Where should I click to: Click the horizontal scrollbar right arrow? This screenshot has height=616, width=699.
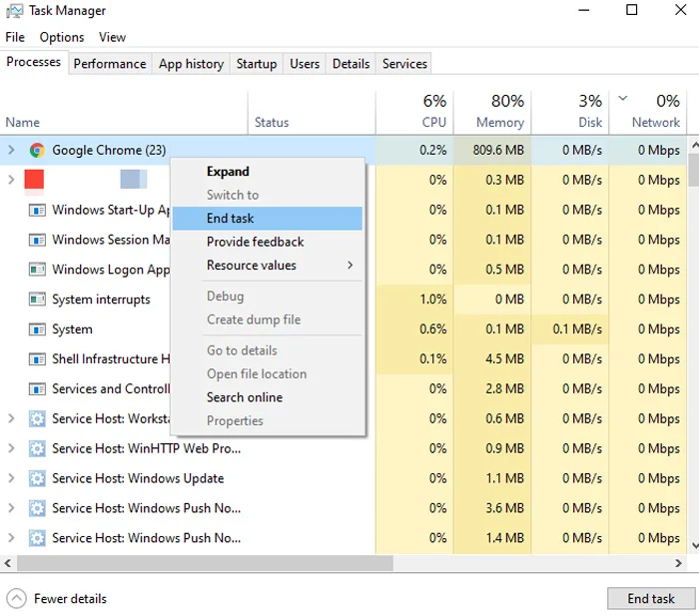678,563
